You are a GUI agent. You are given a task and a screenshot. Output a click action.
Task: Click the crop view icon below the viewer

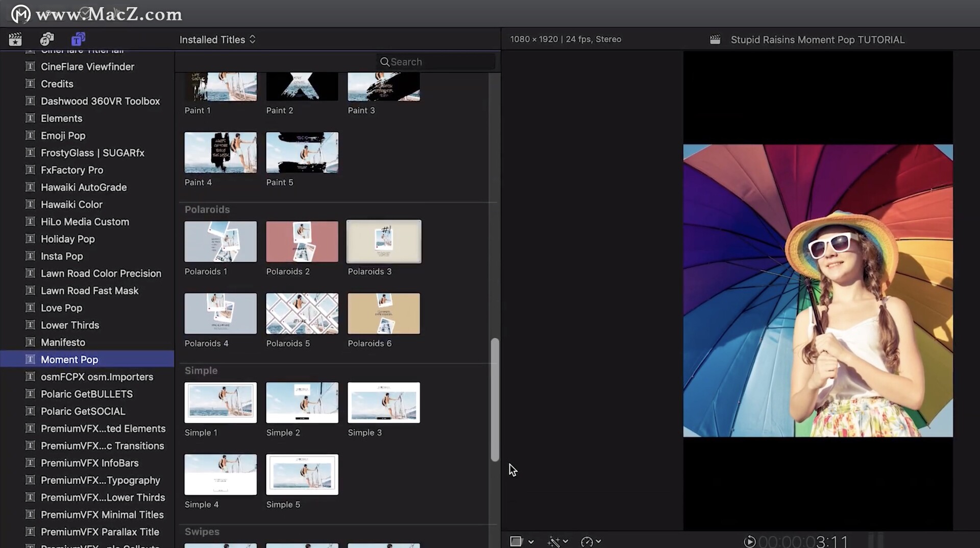(516, 541)
